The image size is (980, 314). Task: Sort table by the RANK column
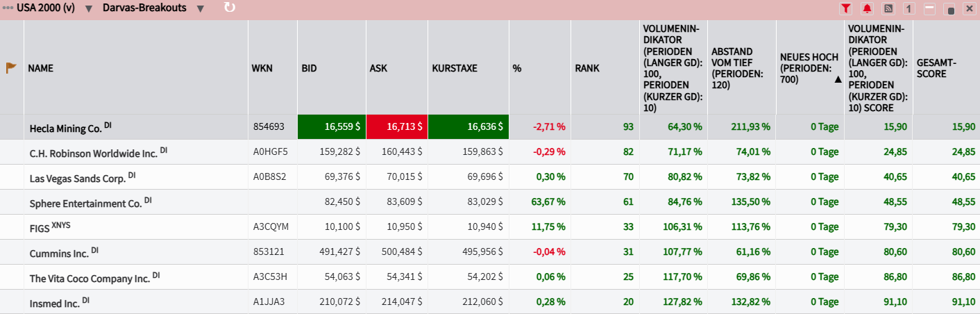point(587,68)
